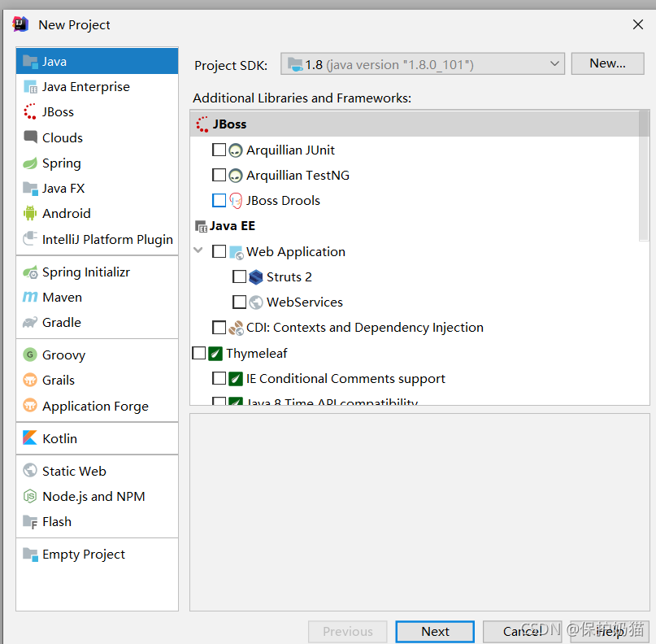Choose Gradle project type

(97, 322)
